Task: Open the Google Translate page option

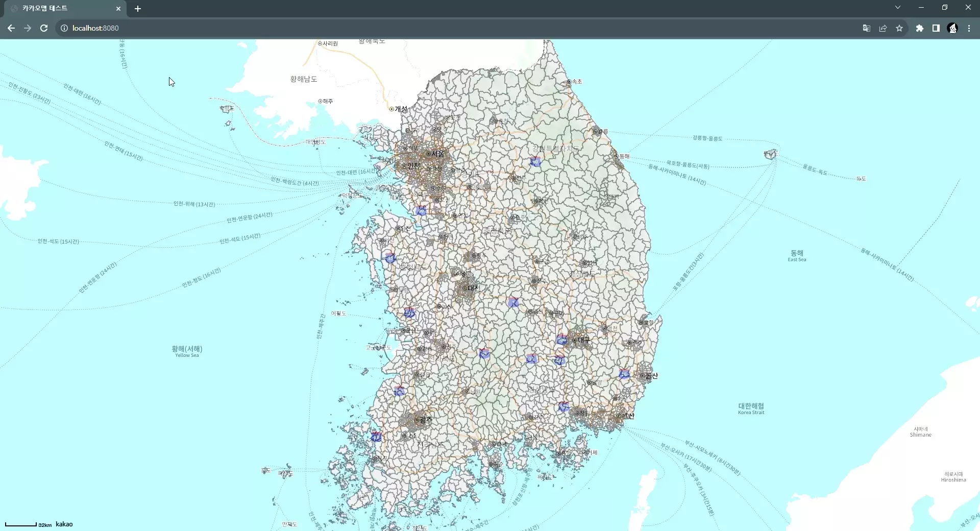Action: 866,28
